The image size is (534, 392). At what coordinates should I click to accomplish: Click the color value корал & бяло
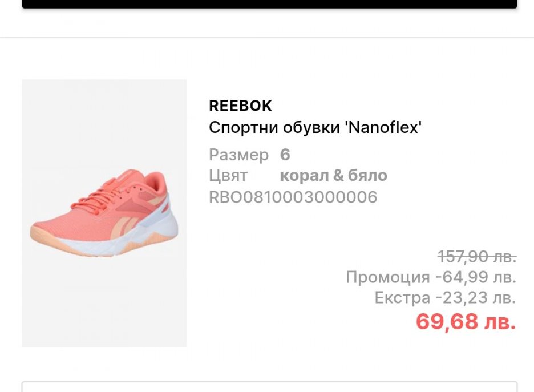333,176
